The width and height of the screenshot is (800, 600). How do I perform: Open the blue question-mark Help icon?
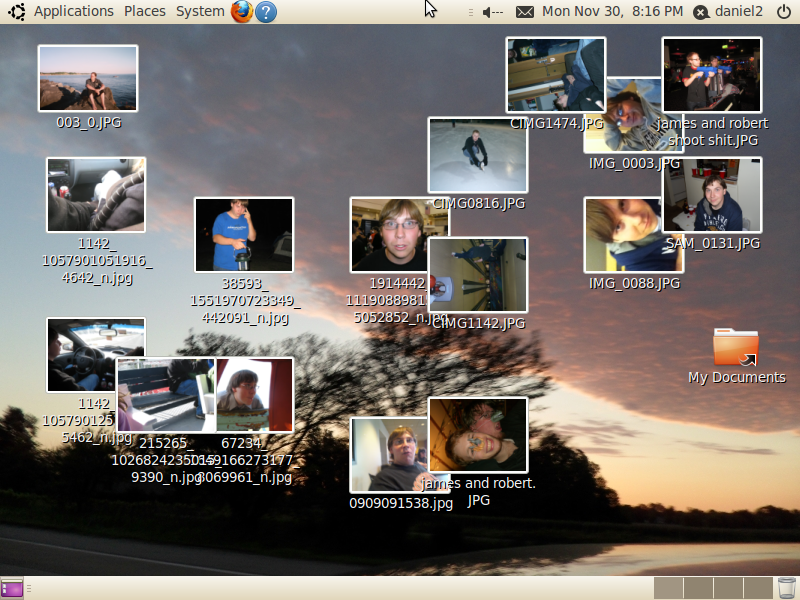[266, 12]
